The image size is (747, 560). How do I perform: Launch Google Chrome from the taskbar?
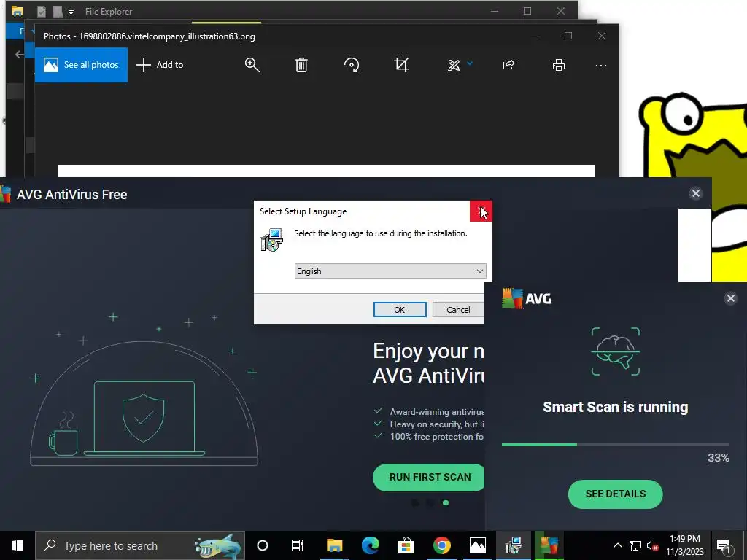[441, 545]
